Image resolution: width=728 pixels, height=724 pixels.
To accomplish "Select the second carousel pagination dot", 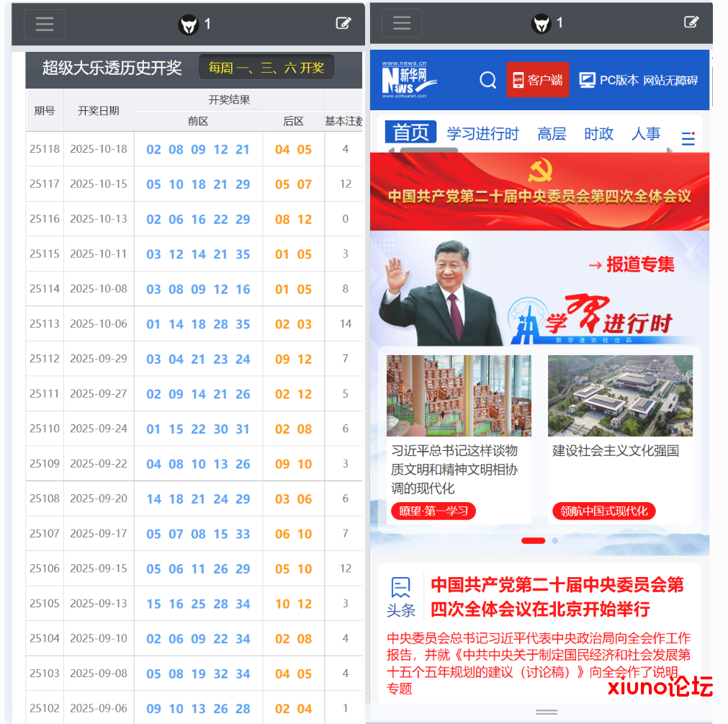I will click(554, 540).
